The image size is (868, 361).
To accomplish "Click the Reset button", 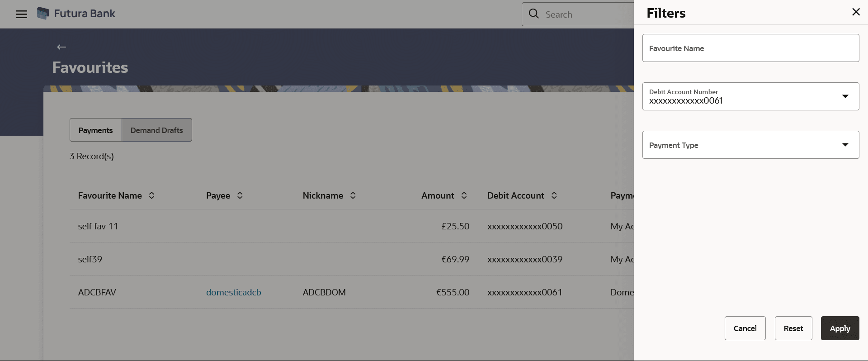I will [793, 328].
